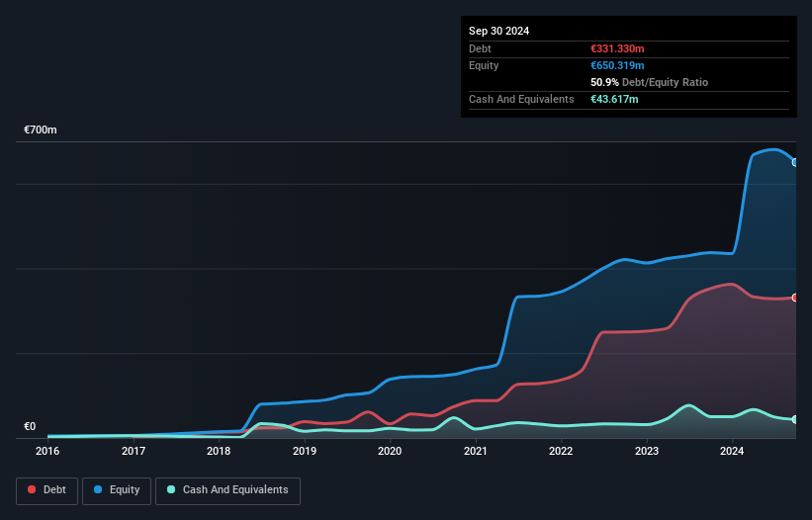Click the 2016 x-axis label
This screenshot has height=520, width=812.
(47, 451)
